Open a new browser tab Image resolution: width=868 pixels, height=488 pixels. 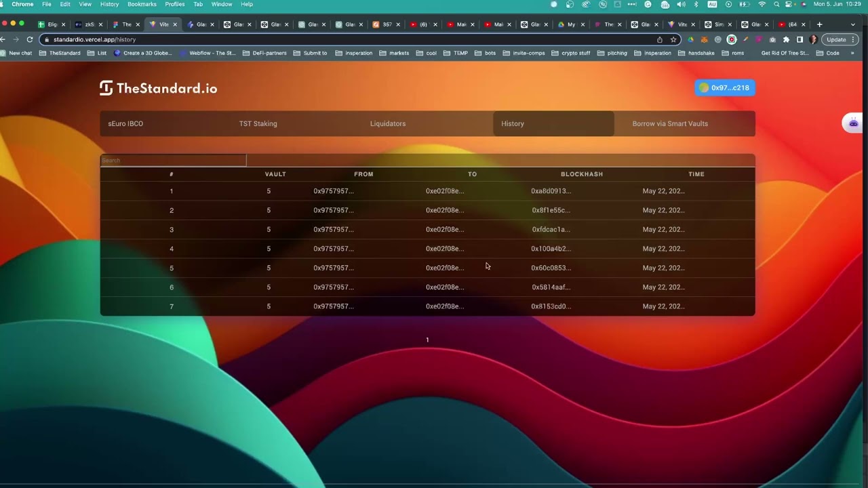[x=819, y=24]
